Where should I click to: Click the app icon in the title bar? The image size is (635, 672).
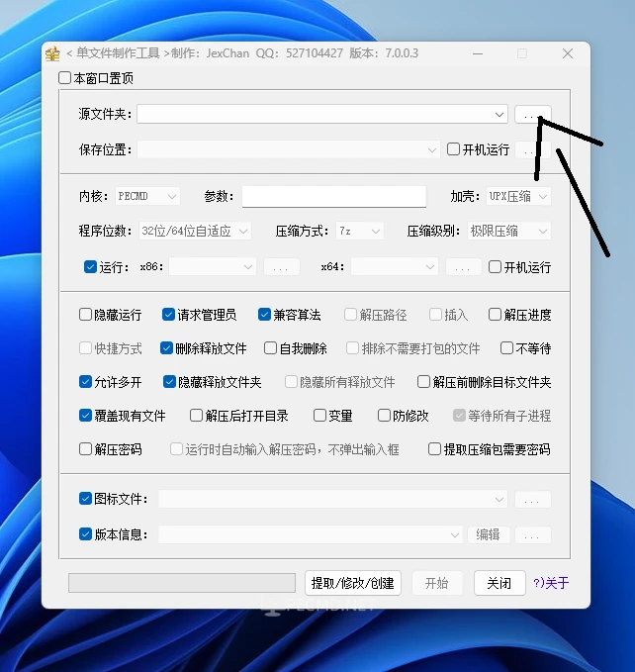click(52, 53)
